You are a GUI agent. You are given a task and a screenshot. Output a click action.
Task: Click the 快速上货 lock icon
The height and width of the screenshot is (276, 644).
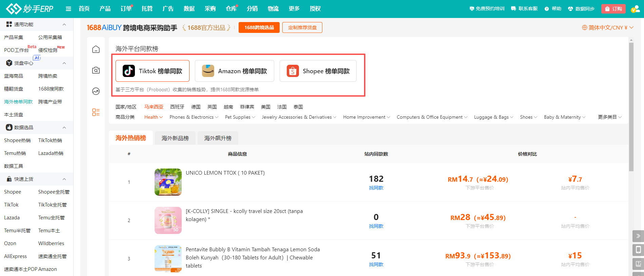tap(9, 179)
